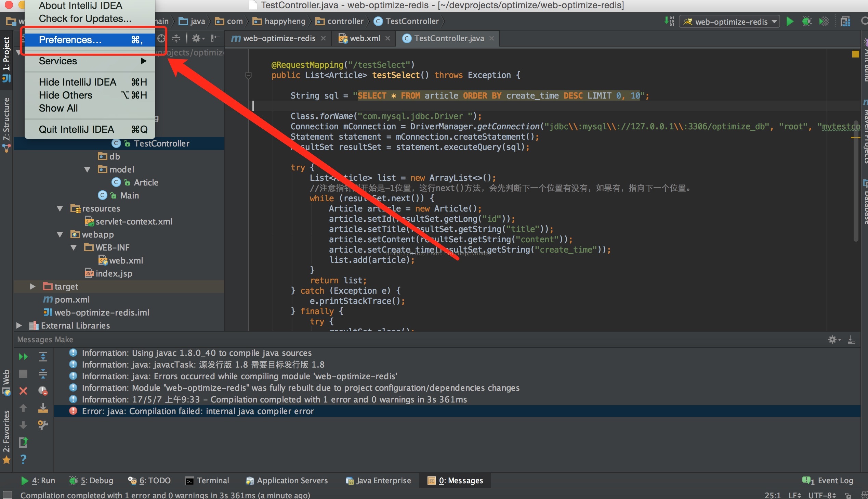Rerun the make with green double arrows
Screen dimensions: 868x499
[x=23, y=357]
